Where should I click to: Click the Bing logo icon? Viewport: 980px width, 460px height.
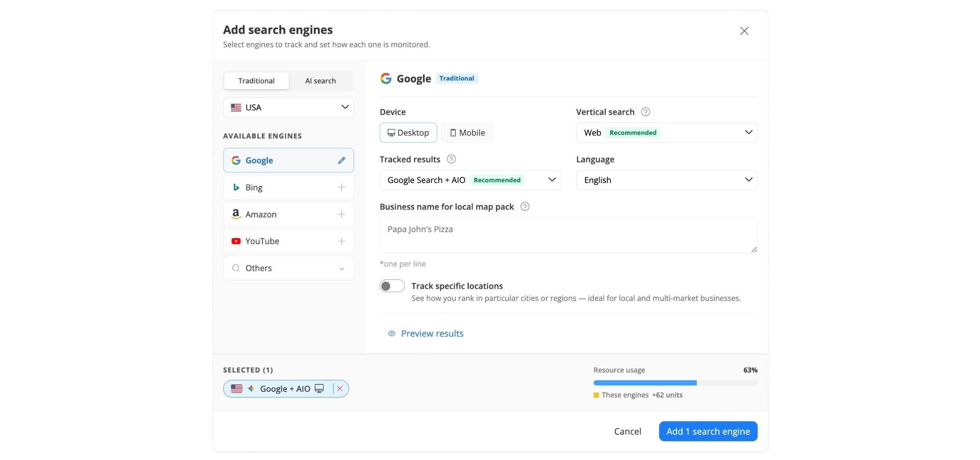pyautogui.click(x=236, y=187)
